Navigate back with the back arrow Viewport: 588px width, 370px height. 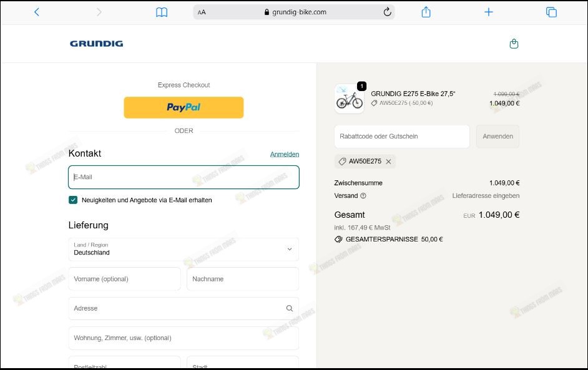point(36,11)
